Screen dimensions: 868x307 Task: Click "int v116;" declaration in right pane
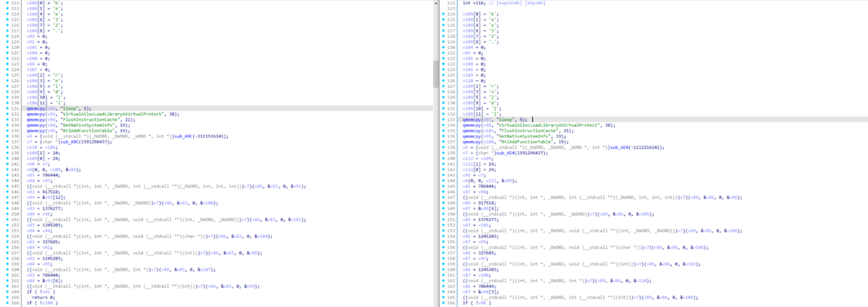tap(473, 3)
